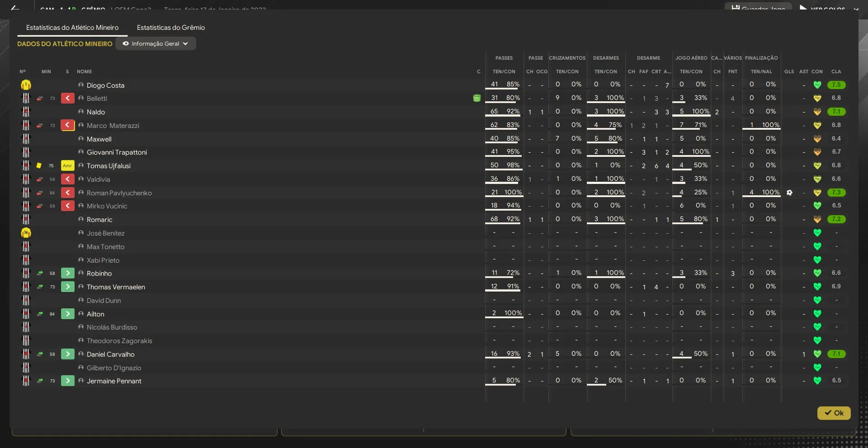Click the goalkeeper shirt icon for Diogo Costa

[x=26, y=85]
